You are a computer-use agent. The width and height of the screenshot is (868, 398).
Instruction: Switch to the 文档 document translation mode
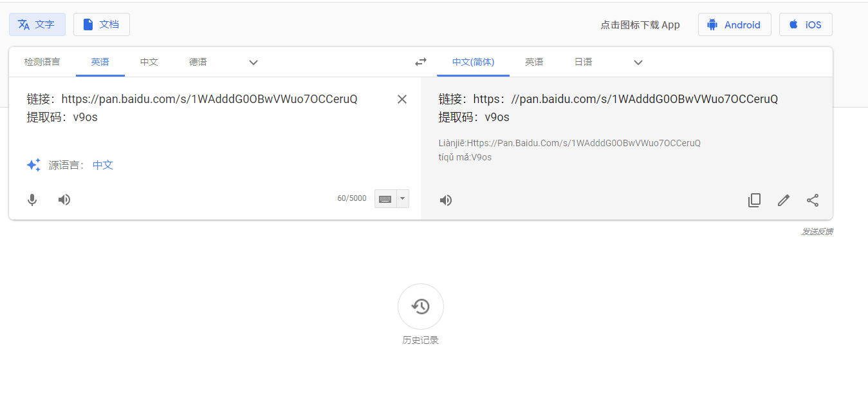(102, 24)
